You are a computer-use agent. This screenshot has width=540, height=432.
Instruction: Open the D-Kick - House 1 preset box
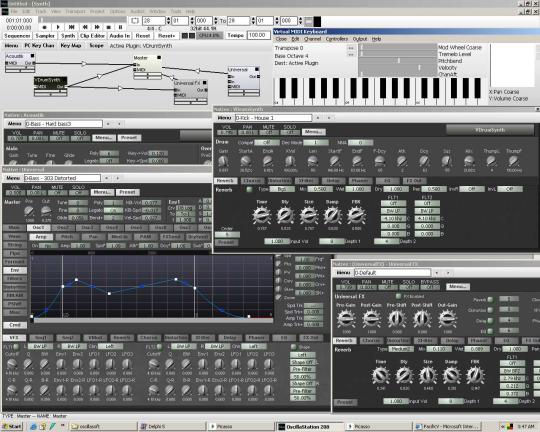click(x=273, y=118)
